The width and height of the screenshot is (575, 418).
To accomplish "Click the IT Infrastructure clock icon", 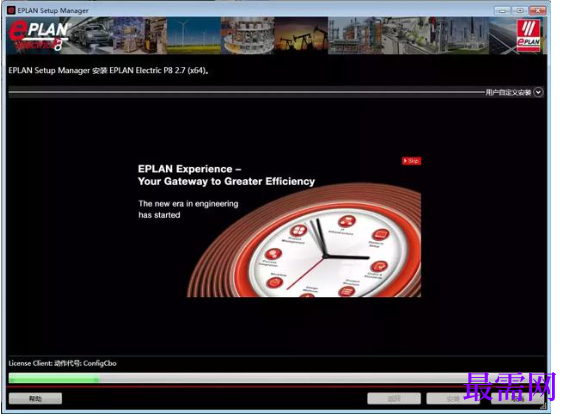I will [347, 221].
